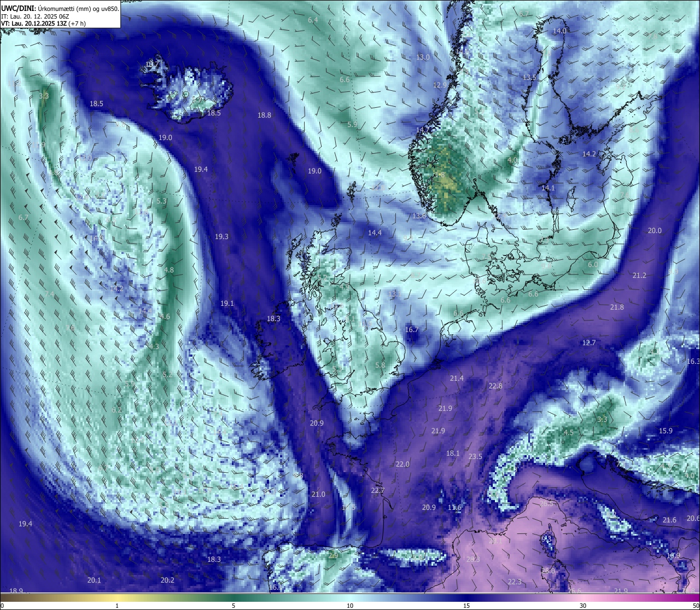This screenshot has width=700, height=610.
Task: Click the 23.5 value label
Action: (475, 457)
